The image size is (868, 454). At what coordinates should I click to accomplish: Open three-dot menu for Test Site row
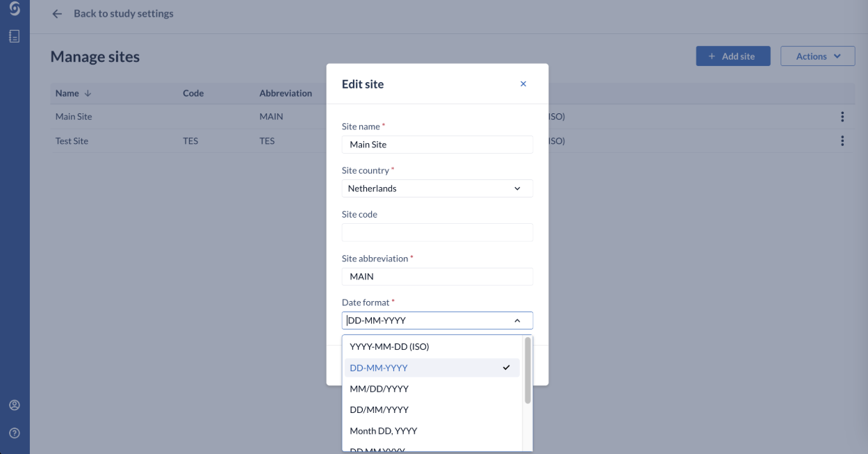[x=842, y=141]
